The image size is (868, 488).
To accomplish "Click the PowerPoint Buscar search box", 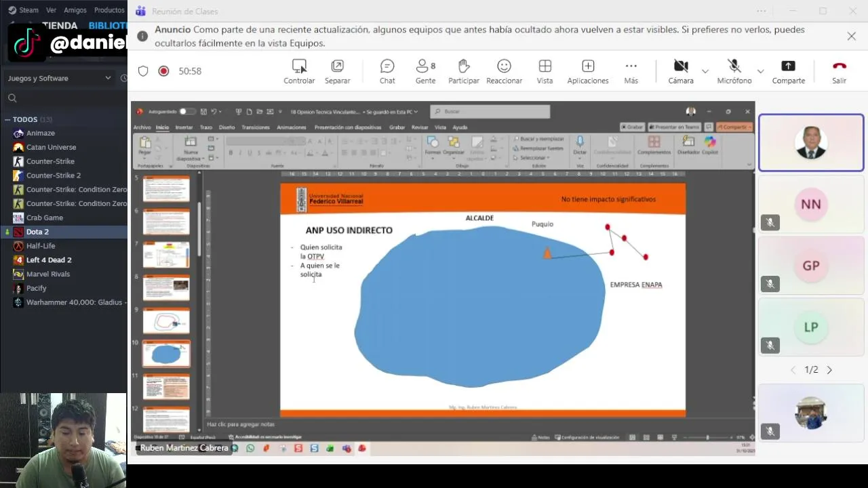I will click(490, 112).
